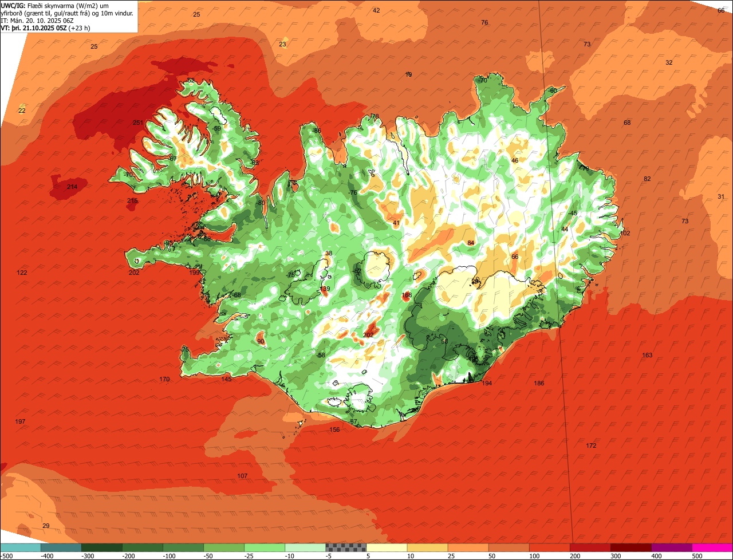Image resolution: width=733 pixels, height=560 pixels.
Task: Click the teal legend swatch between -500 and -400
Action: tap(21, 547)
